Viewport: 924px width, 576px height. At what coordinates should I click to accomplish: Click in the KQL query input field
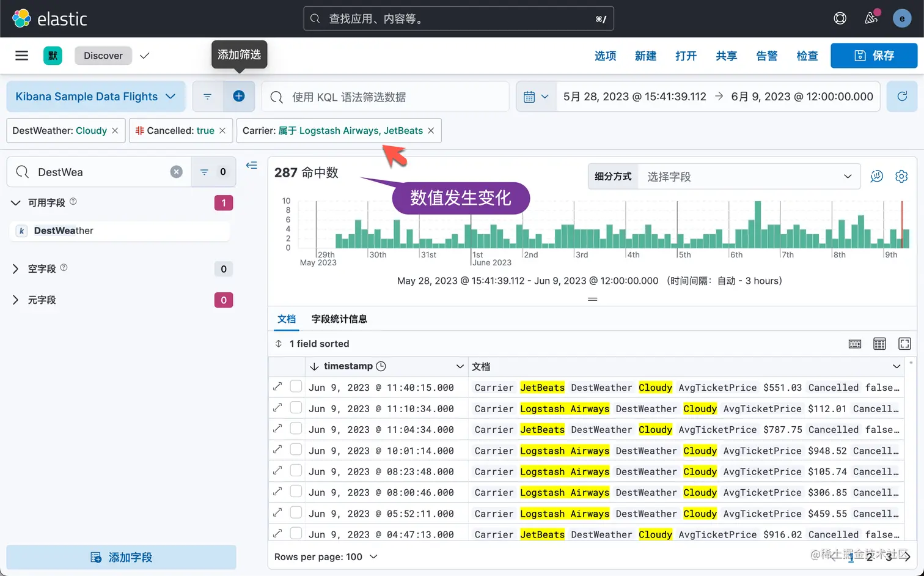coord(386,97)
